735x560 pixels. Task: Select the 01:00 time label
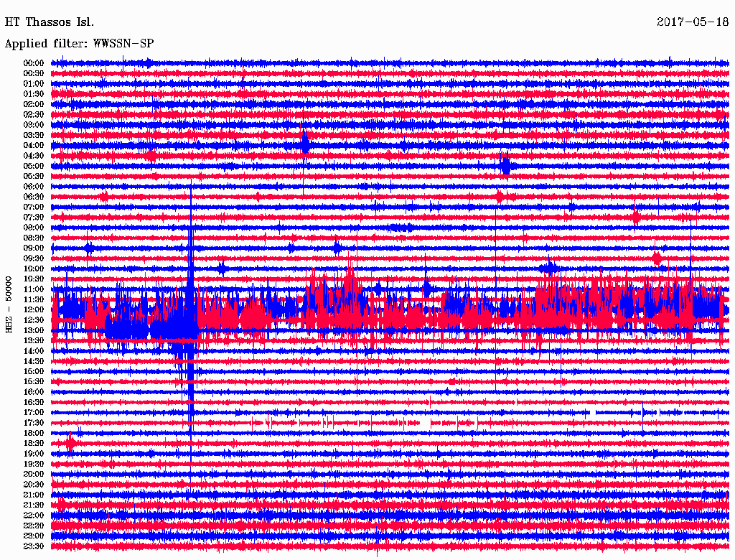point(34,83)
